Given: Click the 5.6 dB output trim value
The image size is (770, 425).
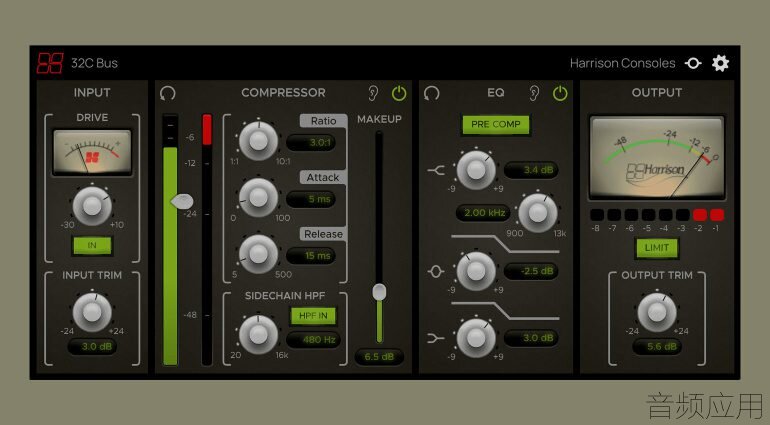Looking at the screenshot, I should click(x=657, y=346).
